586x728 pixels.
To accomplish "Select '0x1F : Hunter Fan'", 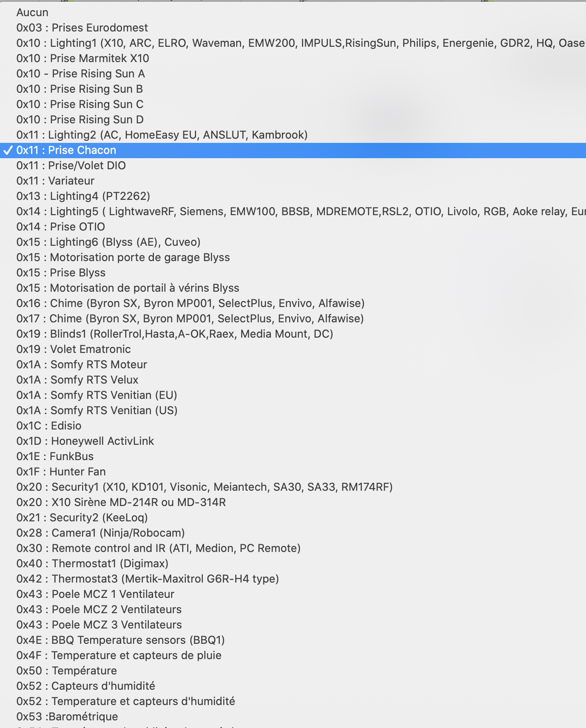I will pos(293,472).
